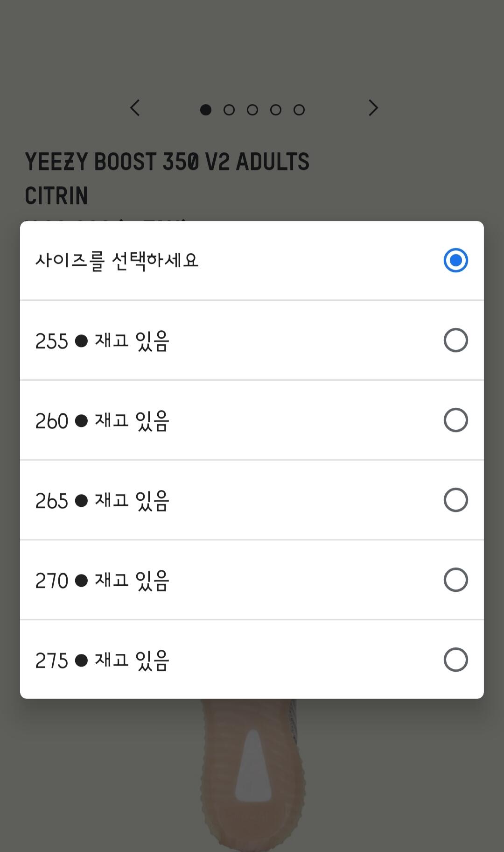Select the second carousel dot indicator

[x=229, y=110]
